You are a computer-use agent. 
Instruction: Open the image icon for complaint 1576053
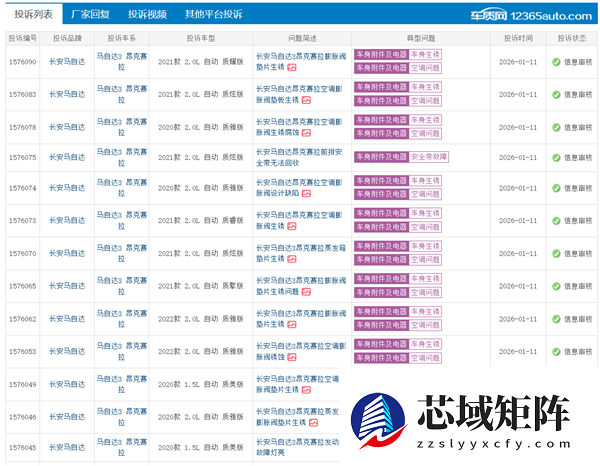(x=292, y=357)
